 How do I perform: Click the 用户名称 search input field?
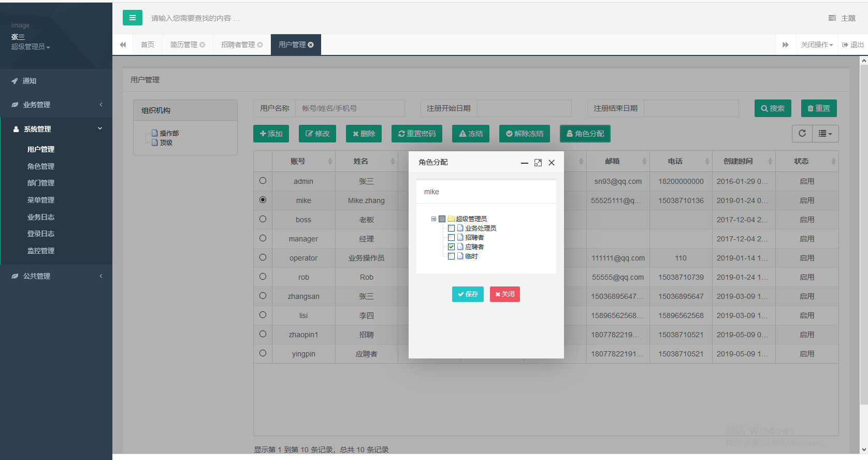(350, 108)
